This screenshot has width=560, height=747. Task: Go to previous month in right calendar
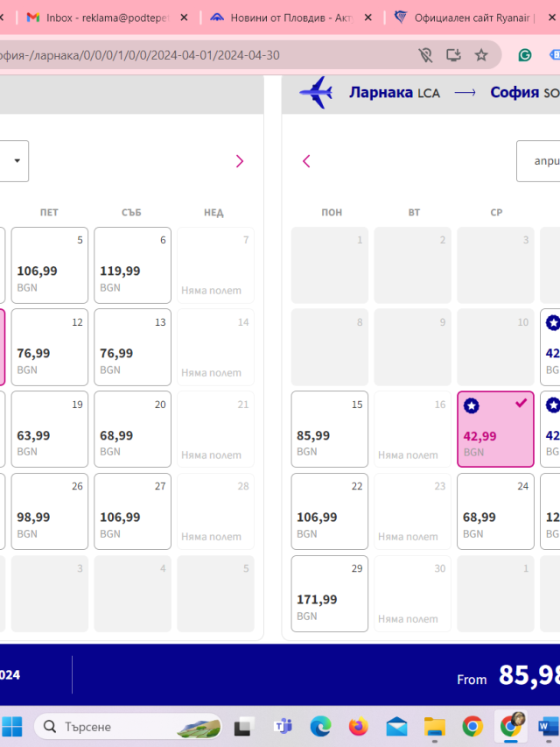click(x=306, y=161)
